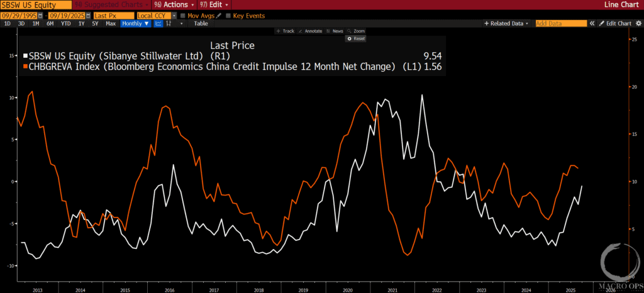
Task: Open the Monthly periodicity dropdown
Action: click(136, 23)
